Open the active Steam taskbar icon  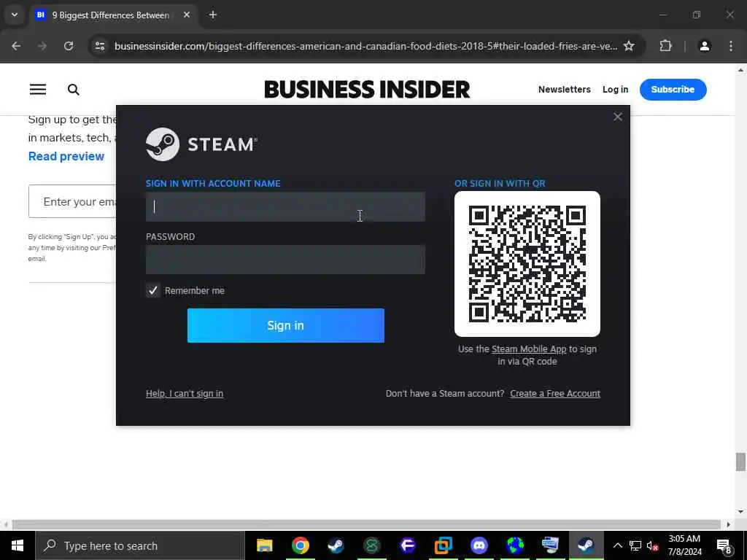(x=586, y=545)
